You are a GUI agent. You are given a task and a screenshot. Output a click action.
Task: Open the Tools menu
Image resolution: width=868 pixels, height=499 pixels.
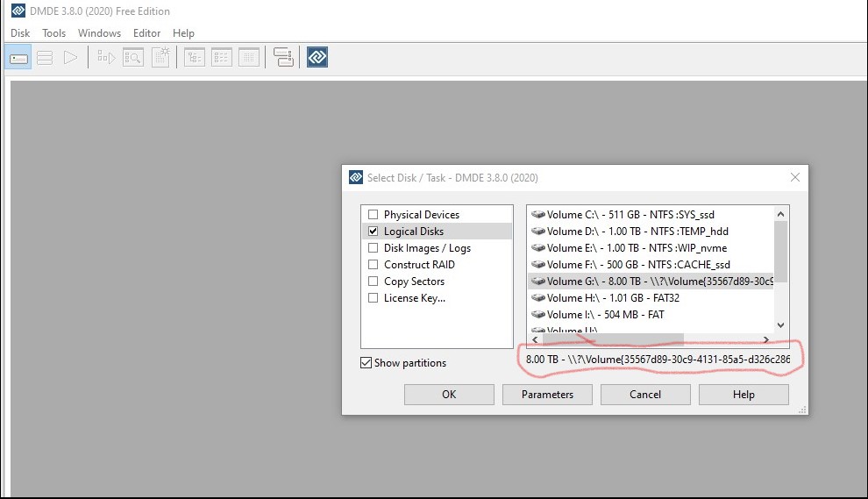coord(53,33)
